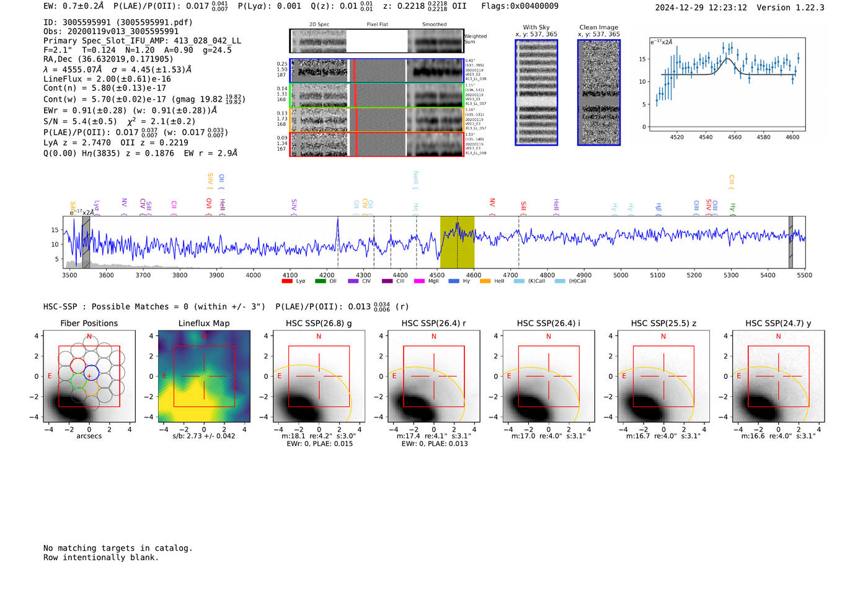Open the HSC SSP(26.8) g image

pos(319,376)
